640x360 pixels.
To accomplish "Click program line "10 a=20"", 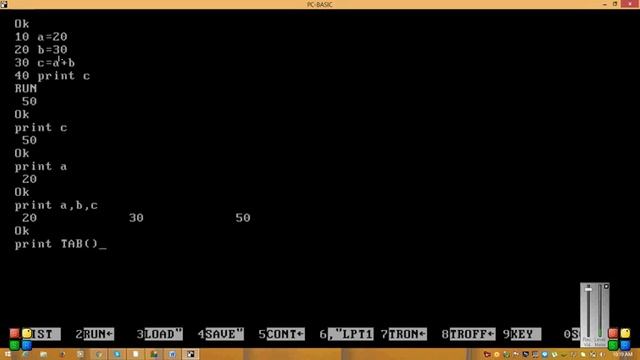I will click(41, 37).
